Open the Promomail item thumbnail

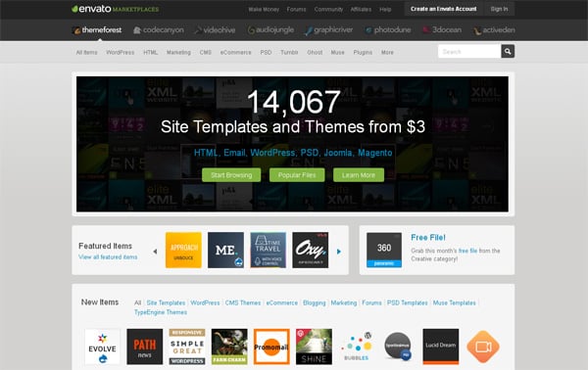pos(271,347)
